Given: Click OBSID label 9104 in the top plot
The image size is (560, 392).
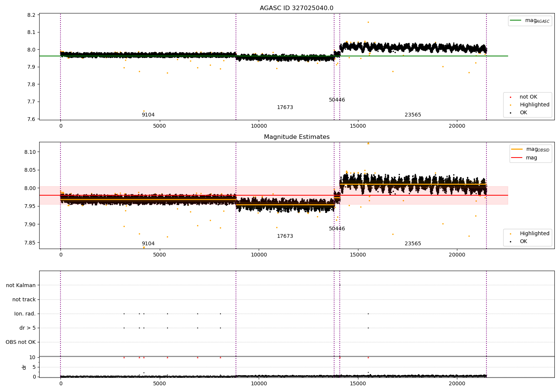Looking at the screenshot, I should click(148, 115).
